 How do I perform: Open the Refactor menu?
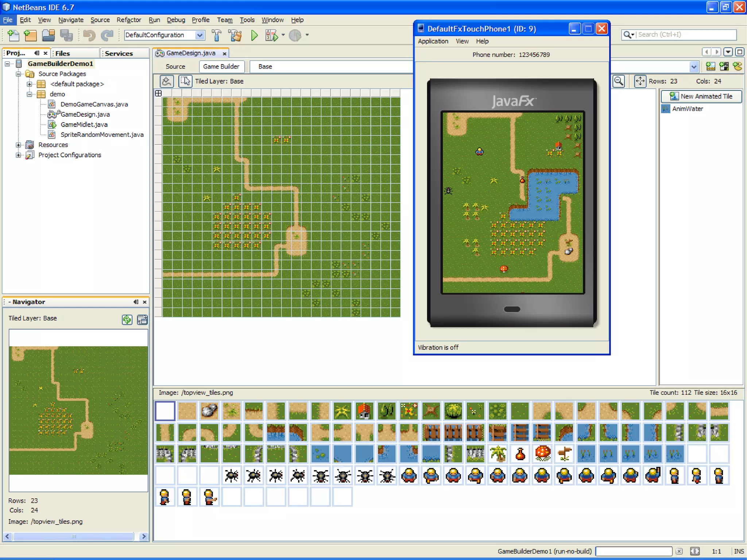[128, 20]
